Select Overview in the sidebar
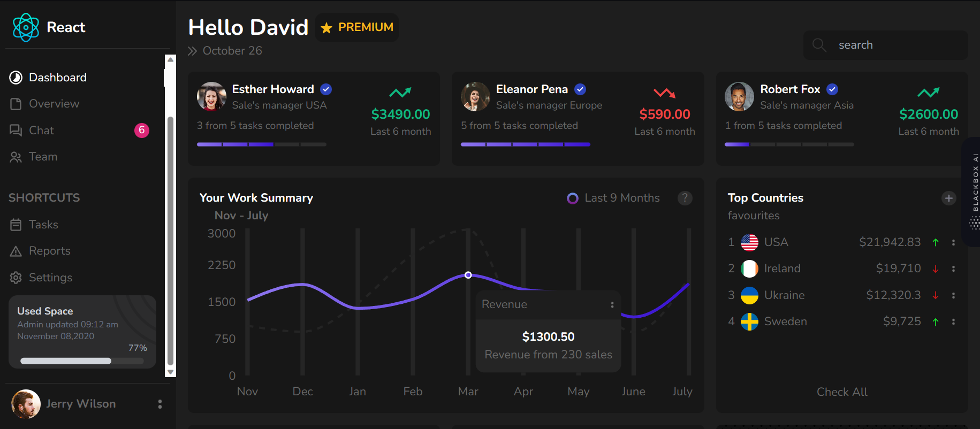Screen dimensions: 980x429 (x=54, y=104)
